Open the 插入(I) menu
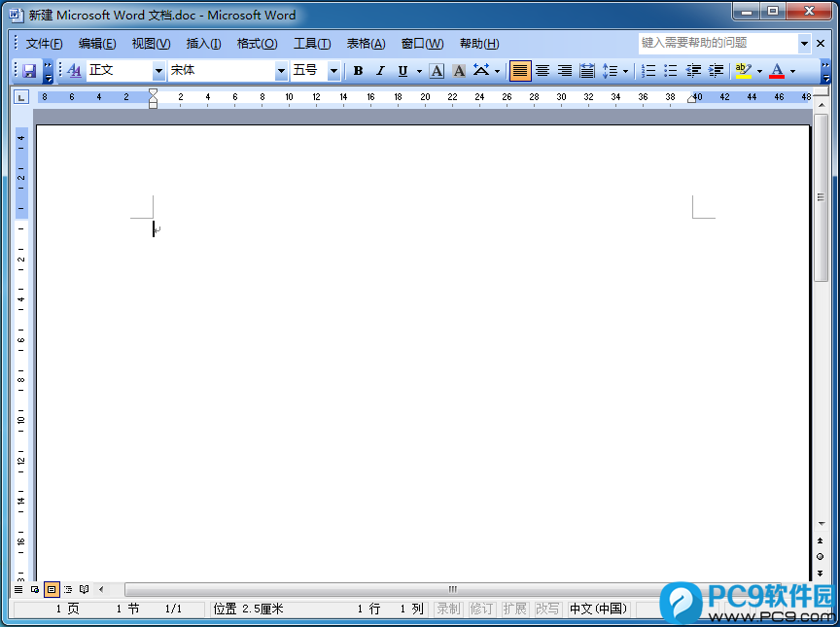Viewport: 840px width, 627px height. coord(203,44)
